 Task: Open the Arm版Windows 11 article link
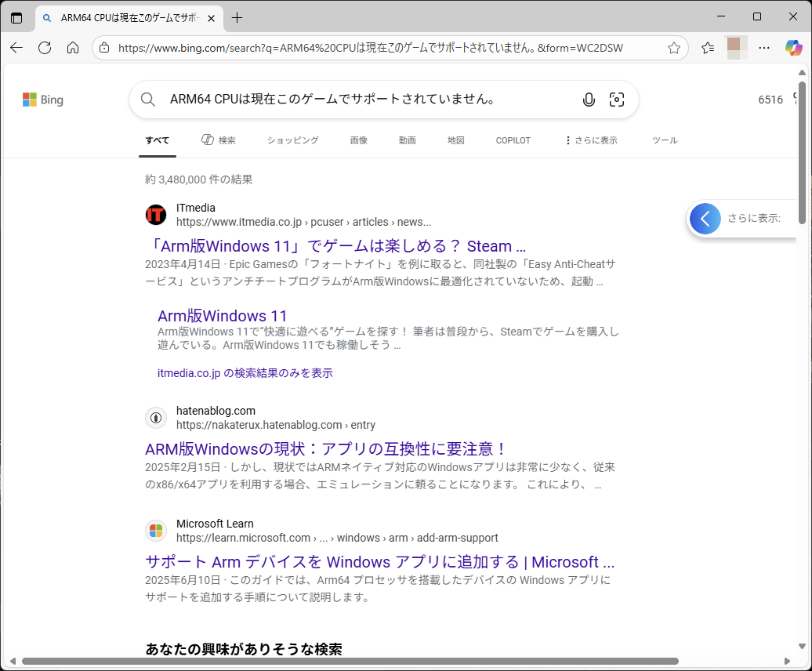[x=223, y=316]
